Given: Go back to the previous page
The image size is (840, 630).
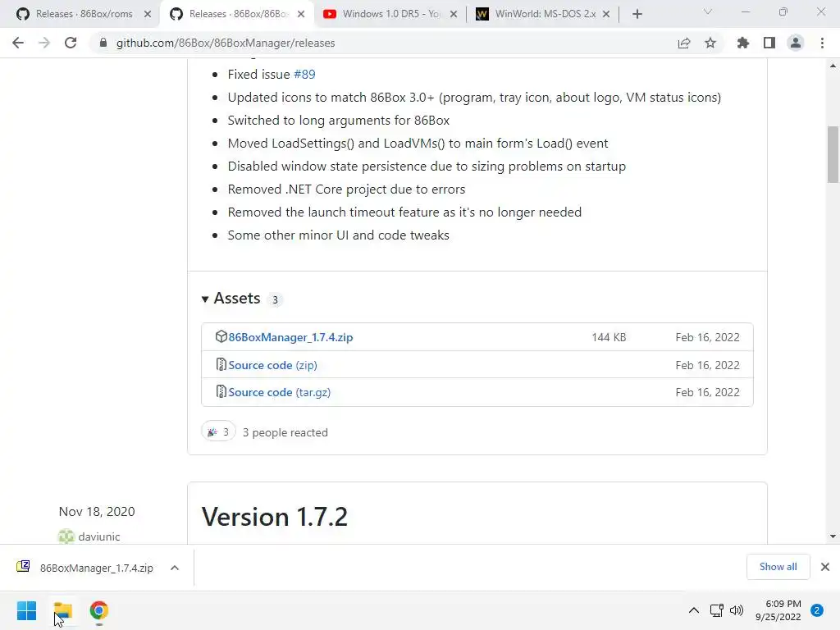Looking at the screenshot, I should 18,43.
